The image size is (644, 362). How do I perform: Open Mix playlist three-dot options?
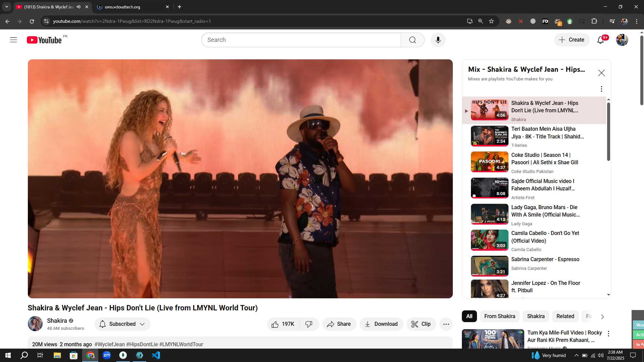click(601, 89)
